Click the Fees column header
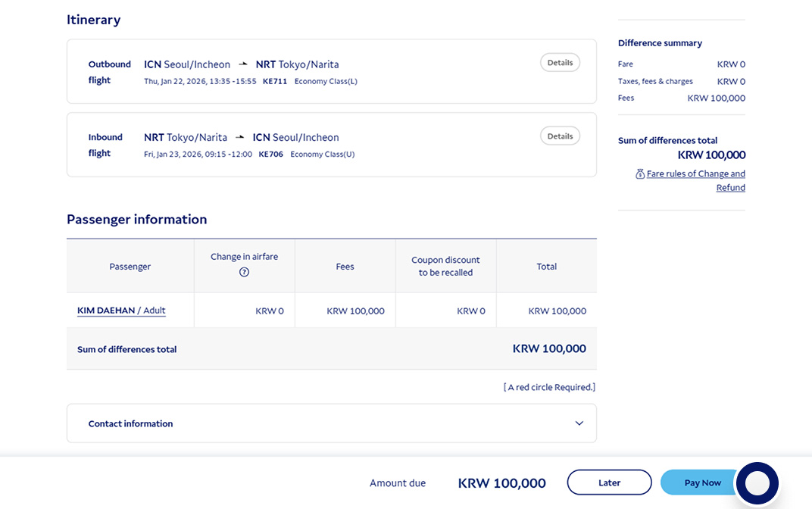 pos(345,266)
